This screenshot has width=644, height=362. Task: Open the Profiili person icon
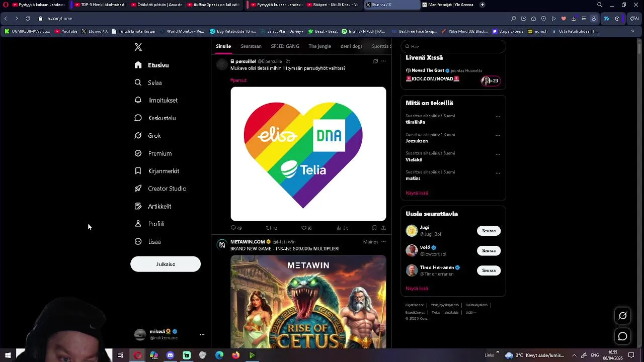[138, 224]
